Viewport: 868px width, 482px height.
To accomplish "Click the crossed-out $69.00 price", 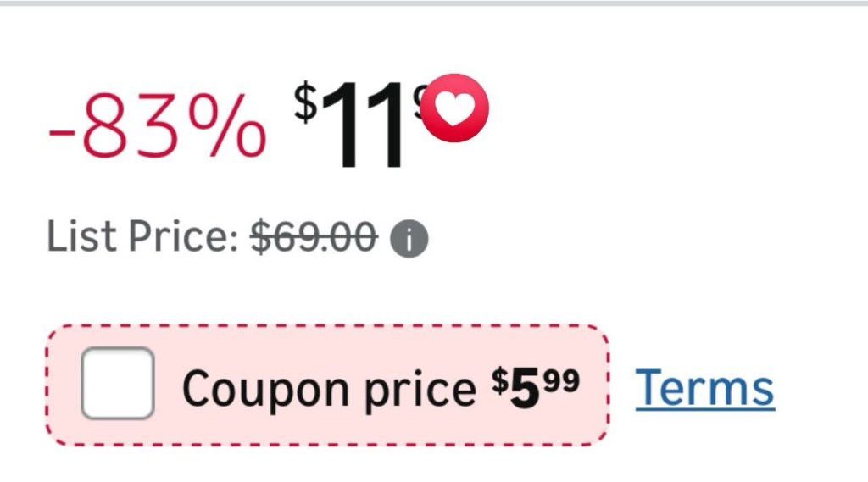I will (314, 238).
